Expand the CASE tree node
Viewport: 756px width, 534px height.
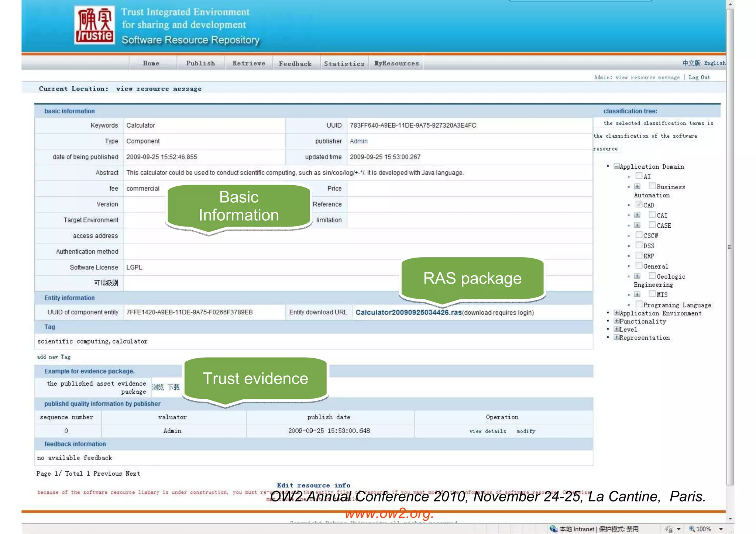[637, 225]
